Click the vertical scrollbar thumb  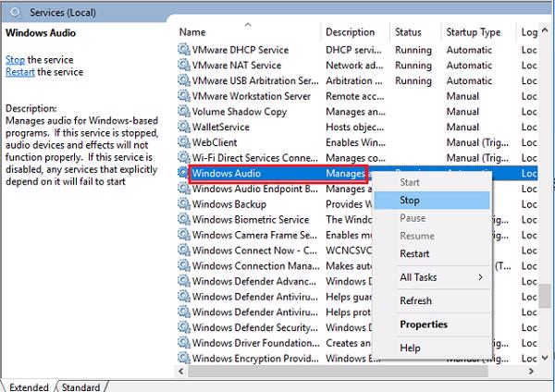[545, 295]
